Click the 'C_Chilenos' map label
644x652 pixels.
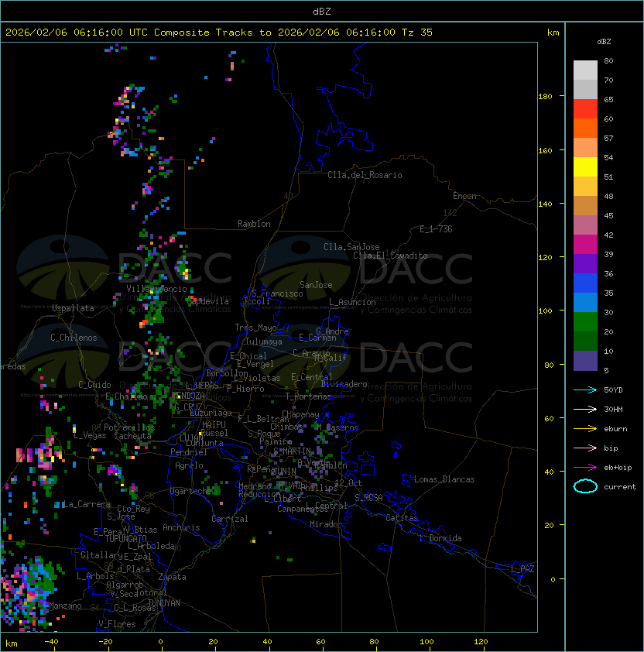point(74,338)
